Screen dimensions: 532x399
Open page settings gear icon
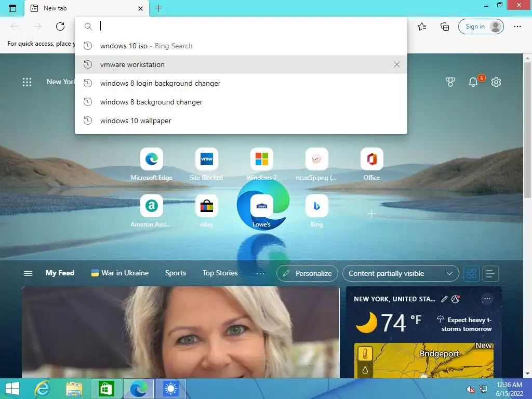pos(496,82)
